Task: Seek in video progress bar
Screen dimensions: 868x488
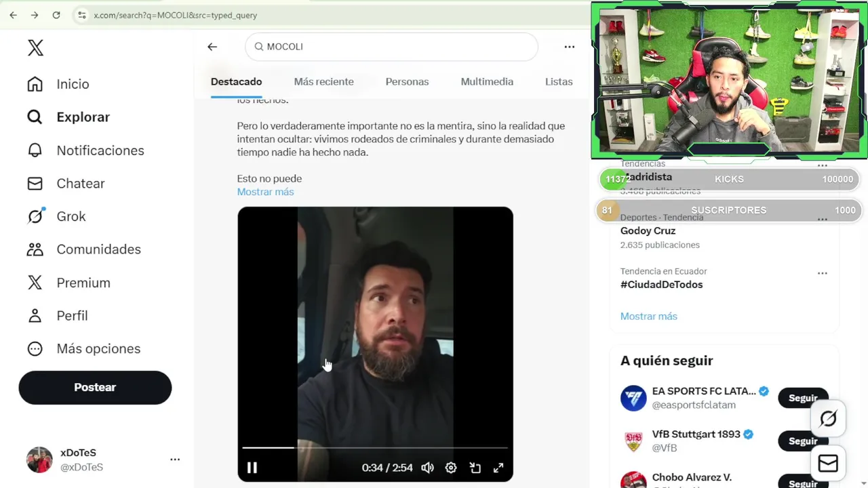Action: [x=375, y=448]
